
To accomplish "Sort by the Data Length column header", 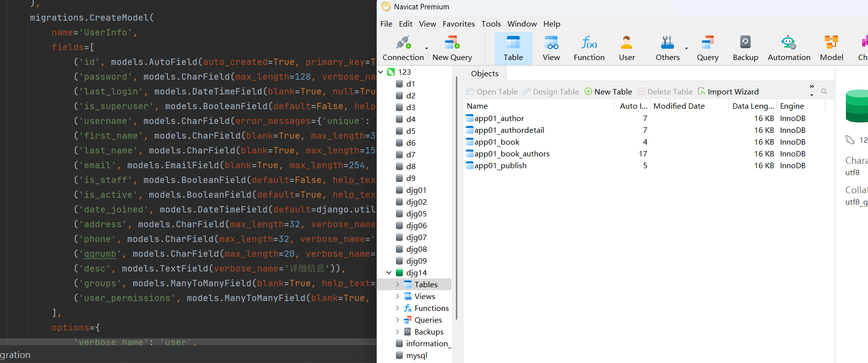I will 753,106.
